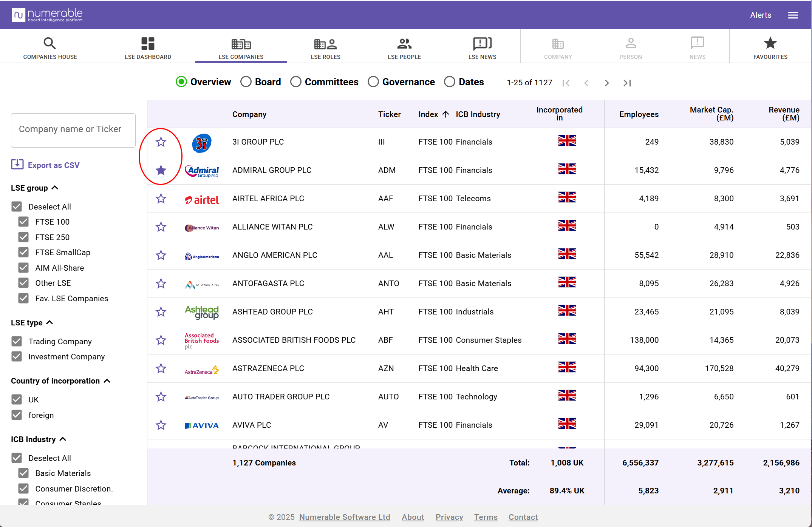Open the LSE News tab
Viewport: 812px width, 527px height.
(x=482, y=48)
